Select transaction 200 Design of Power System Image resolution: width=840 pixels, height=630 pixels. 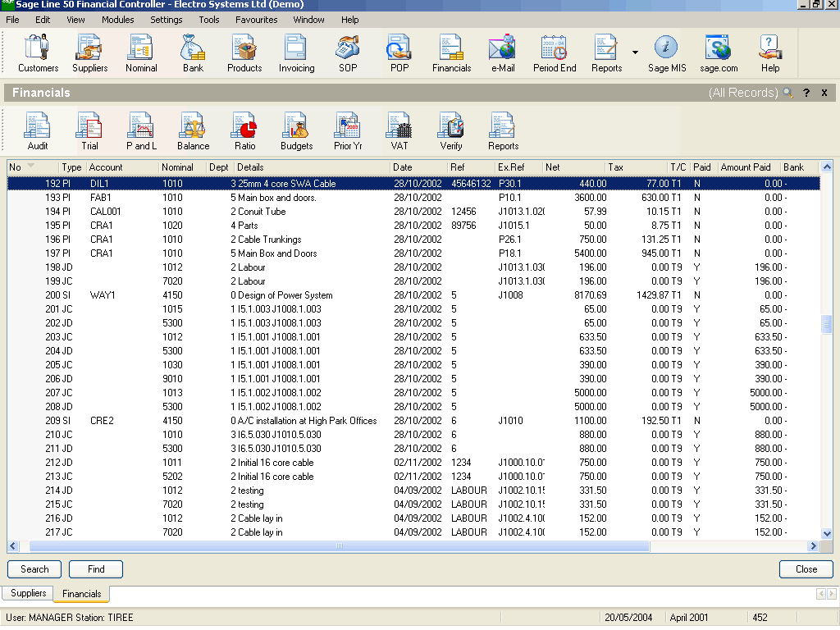[x=413, y=295]
